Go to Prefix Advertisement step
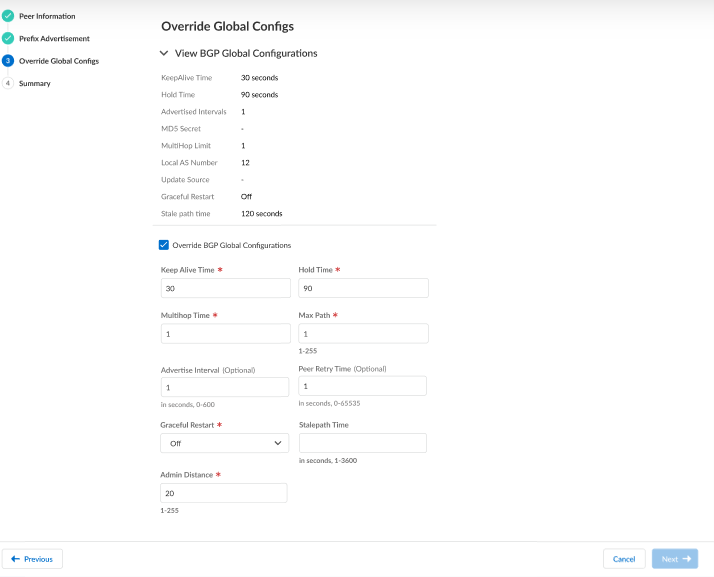The width and height of the screenshot is (714, 577). [54, 39]
